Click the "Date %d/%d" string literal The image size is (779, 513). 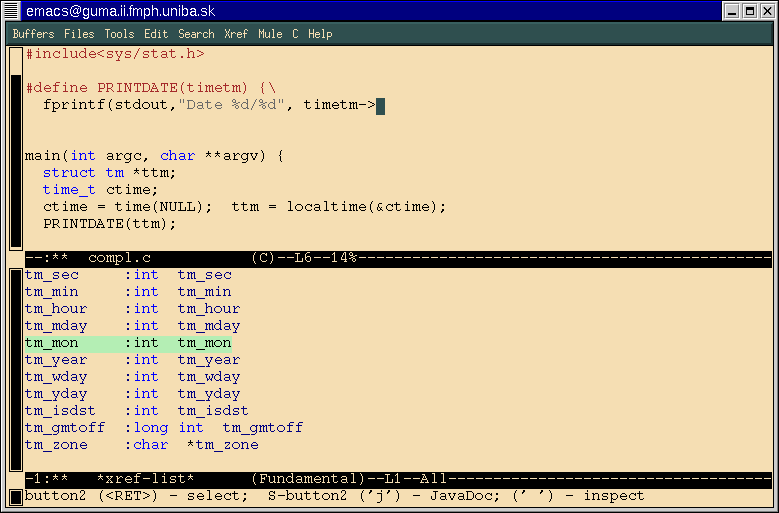(232, 105)
